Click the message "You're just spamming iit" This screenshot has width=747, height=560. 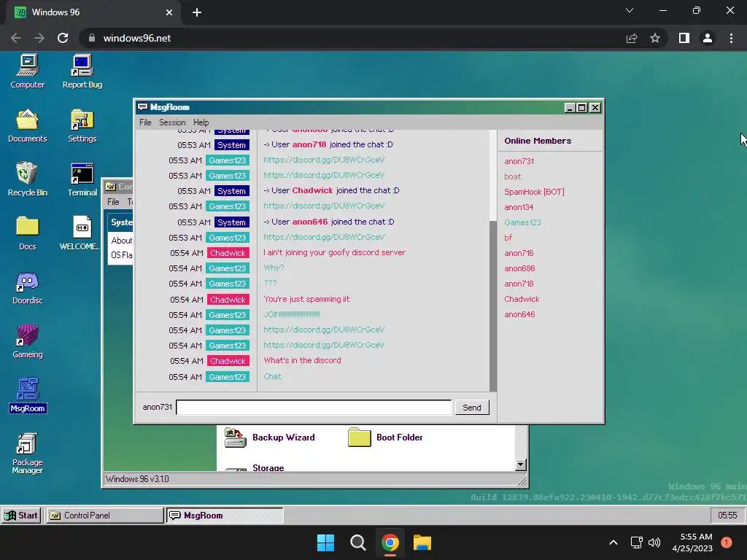coord(306,299)
